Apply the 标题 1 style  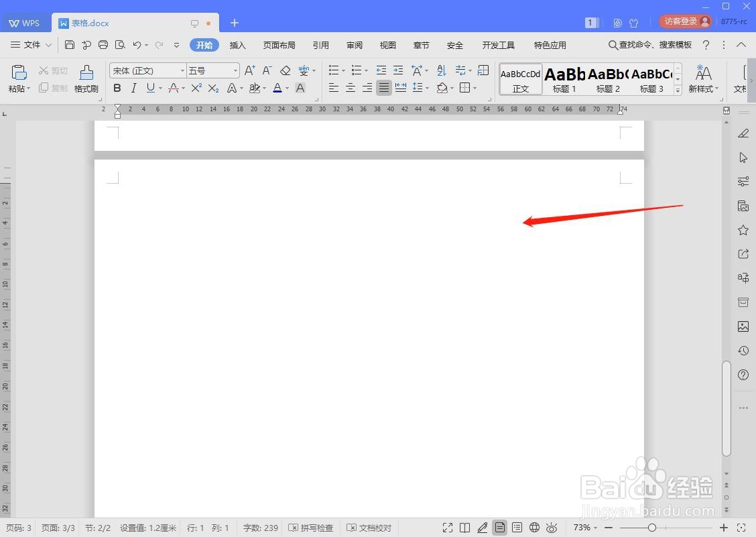coord(564,79)
